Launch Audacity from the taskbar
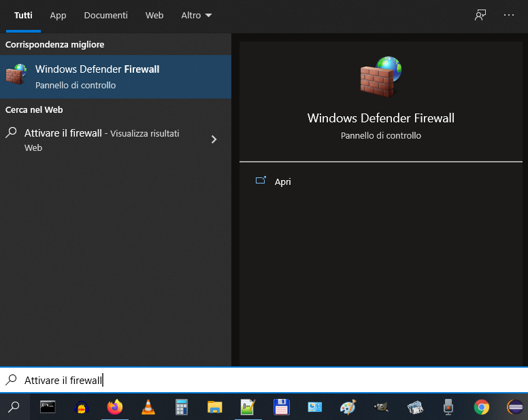 pos(81,407)
